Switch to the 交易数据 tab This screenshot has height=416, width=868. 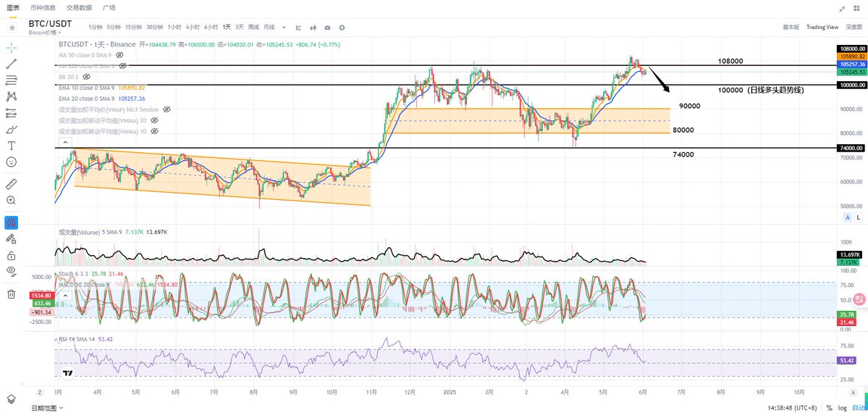tap(79, 8)
